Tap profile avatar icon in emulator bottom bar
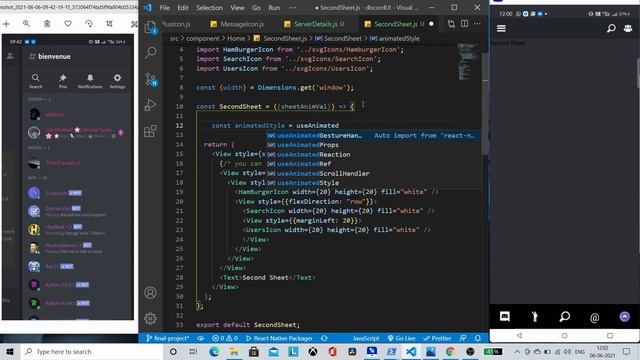This screenshot has width=640, height=360. point(624,317)
